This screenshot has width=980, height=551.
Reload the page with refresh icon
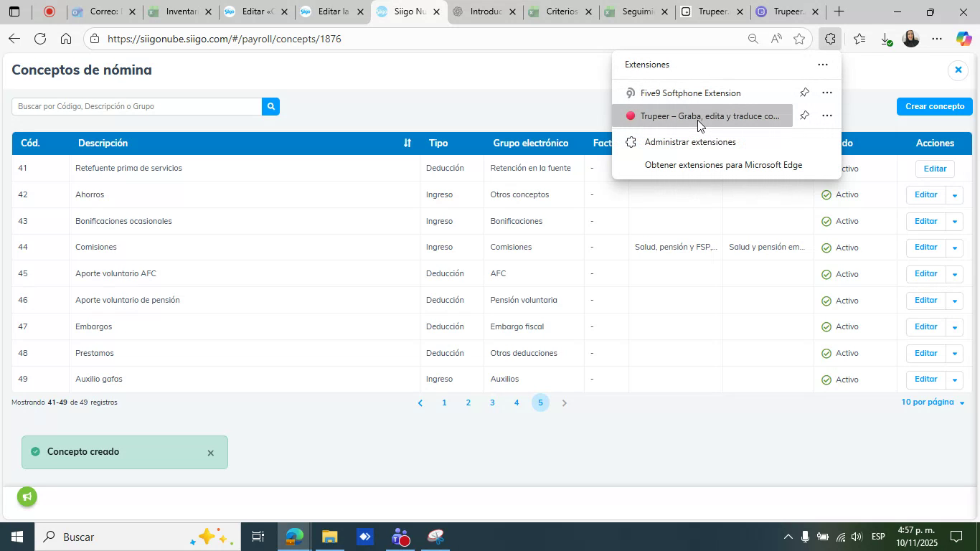(x=40, y=39)
